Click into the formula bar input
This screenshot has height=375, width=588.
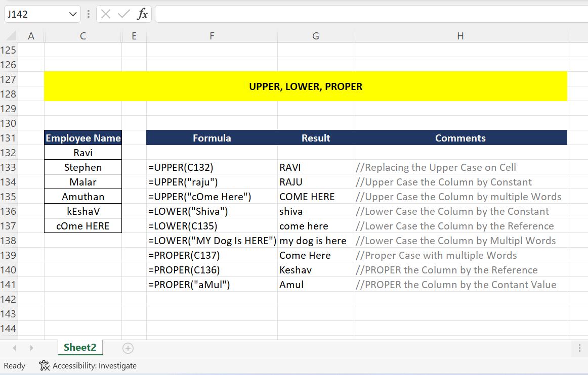371,14
